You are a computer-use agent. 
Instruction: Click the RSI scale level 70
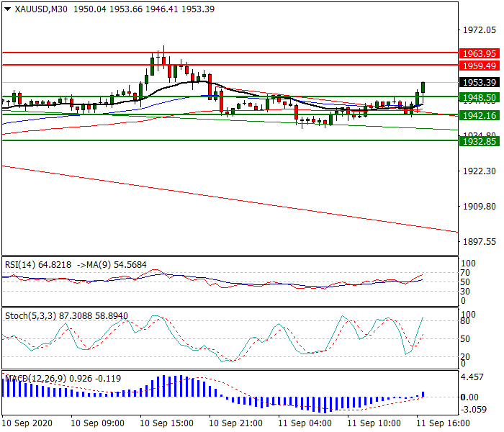pyautogui.click(x=465, y=273)
